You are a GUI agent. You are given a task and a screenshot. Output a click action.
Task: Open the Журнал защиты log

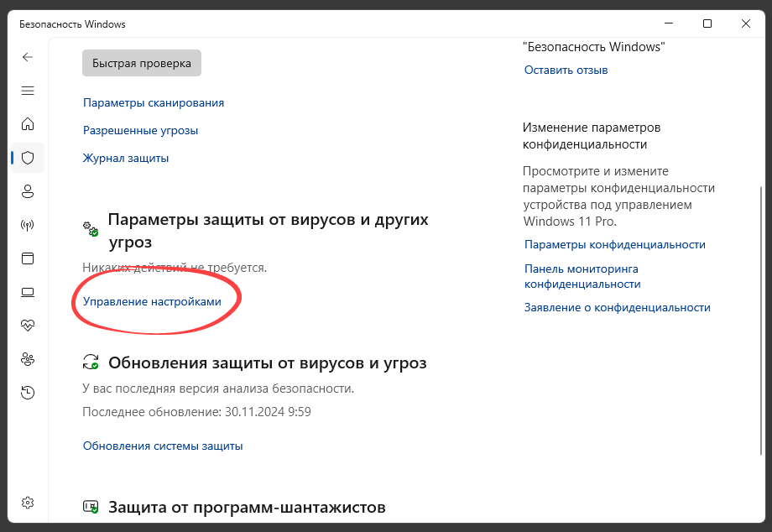pyautogui.click(x=125, y=158)
